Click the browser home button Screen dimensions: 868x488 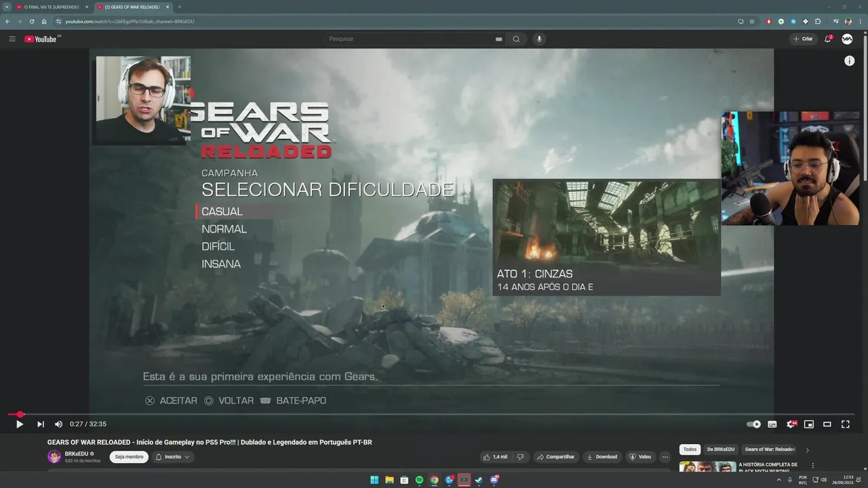44,21
